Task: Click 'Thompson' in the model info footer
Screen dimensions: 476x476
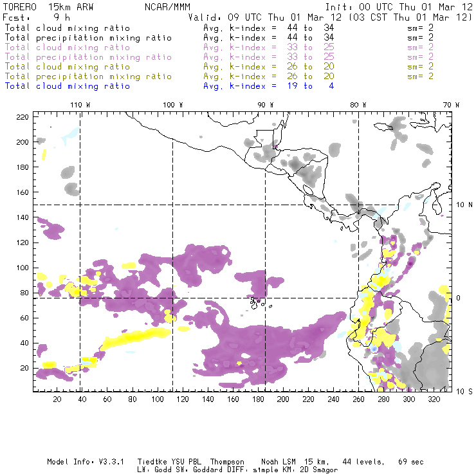Action: [x=227, y=462]
